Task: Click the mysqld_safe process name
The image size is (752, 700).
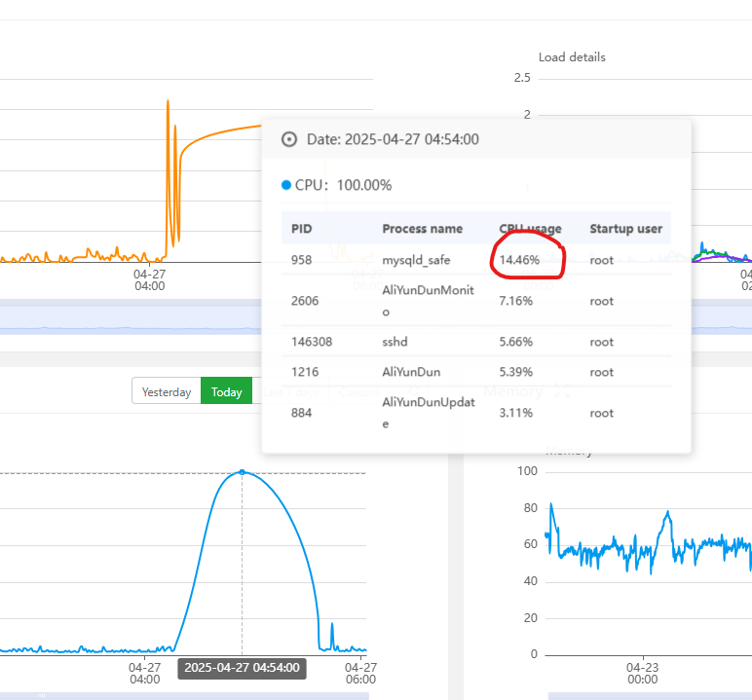Action: pyautogui.click(x=416, y=260)
